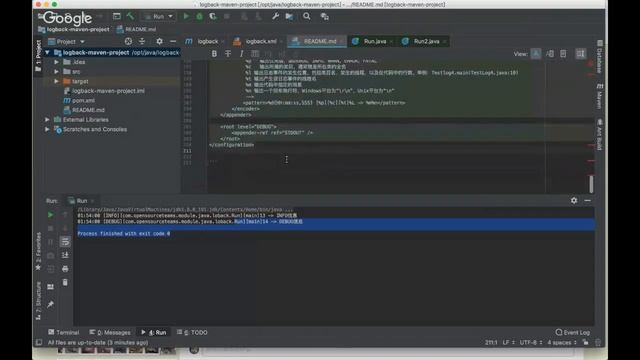Open the Project view dropdown
This screenshot has height=360, width=640.
(x=67, y=42)
